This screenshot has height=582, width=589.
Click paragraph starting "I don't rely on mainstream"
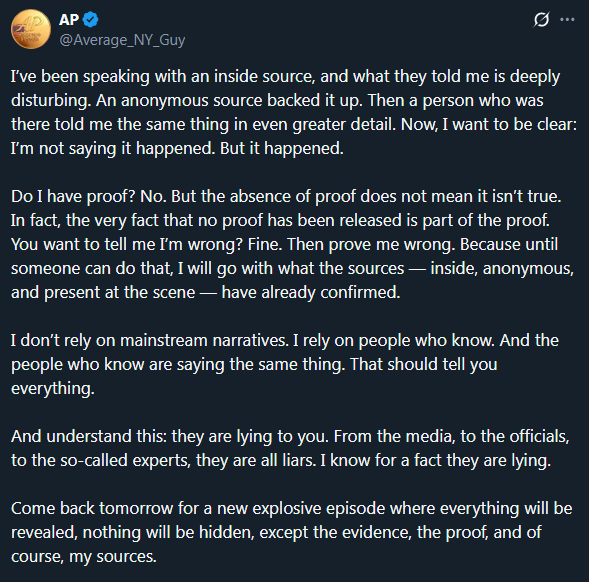[x=285, y=364]
